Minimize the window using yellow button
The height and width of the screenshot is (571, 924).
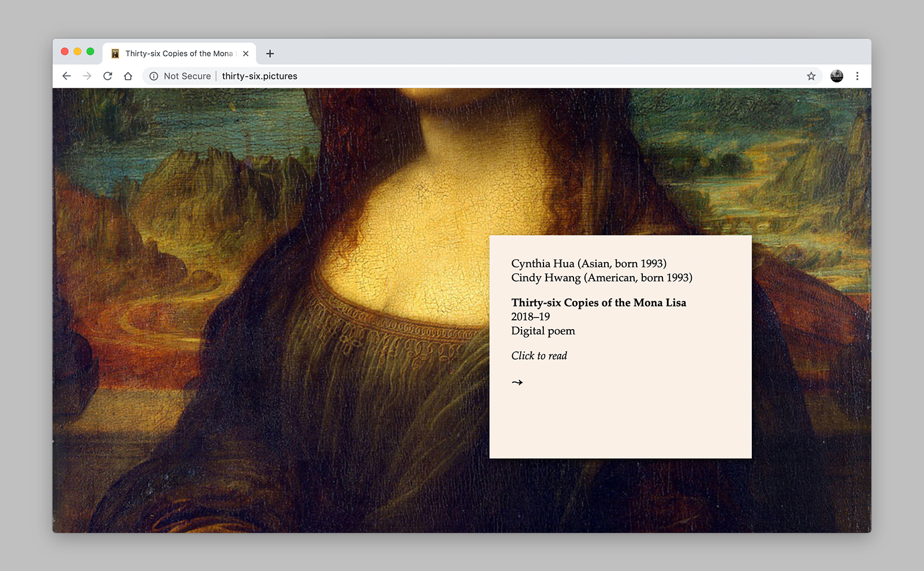coord(77,51)
